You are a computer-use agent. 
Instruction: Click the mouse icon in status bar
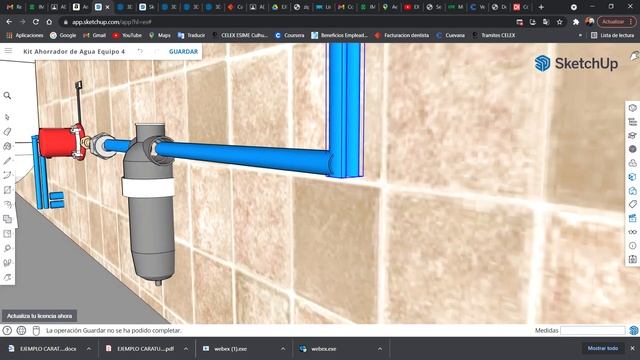[36, 330]
